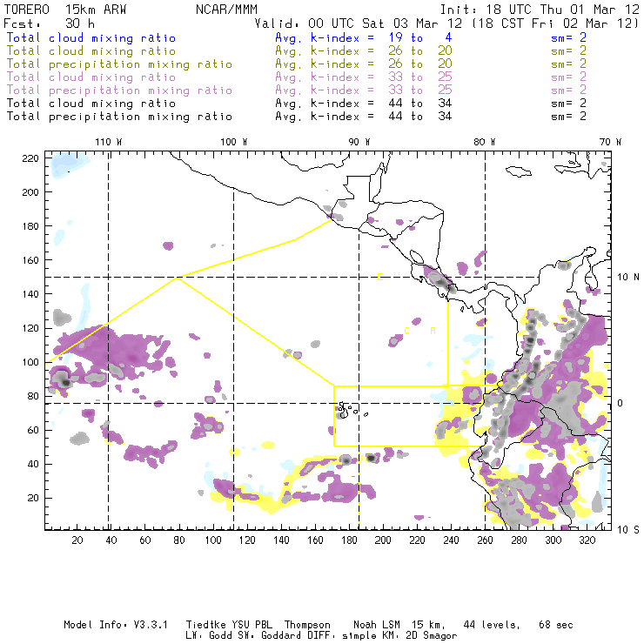Select the '110 W' longitude label
The width and height of the screenshot is (644, 644).
coord(109,142)
